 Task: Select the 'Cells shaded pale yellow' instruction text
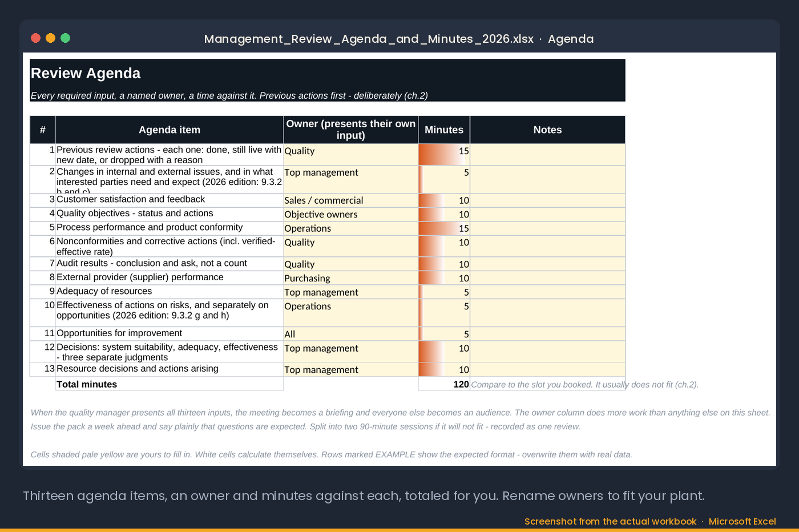(x=332, y=455)
